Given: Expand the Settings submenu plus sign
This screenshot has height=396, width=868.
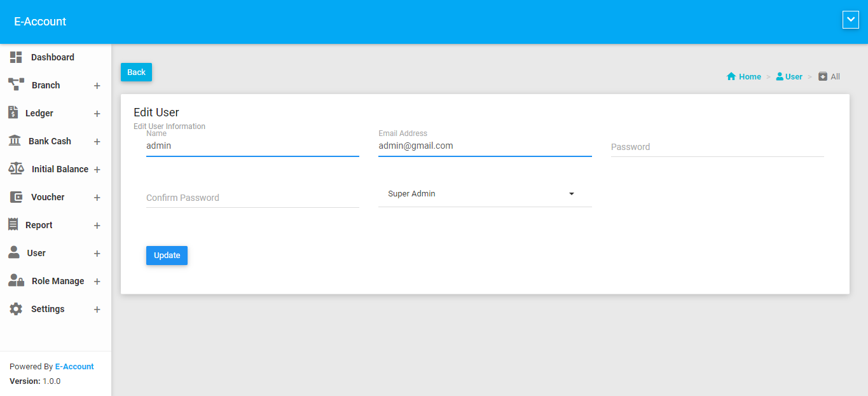Looking at the screenshot, I should (x=97, y=310).
